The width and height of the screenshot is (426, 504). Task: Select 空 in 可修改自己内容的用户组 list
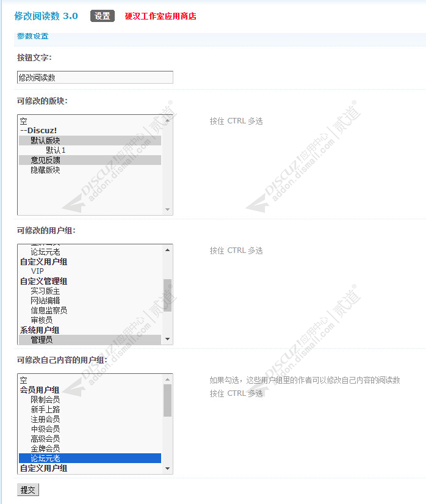pyautogui.click(x=90, y=380)
